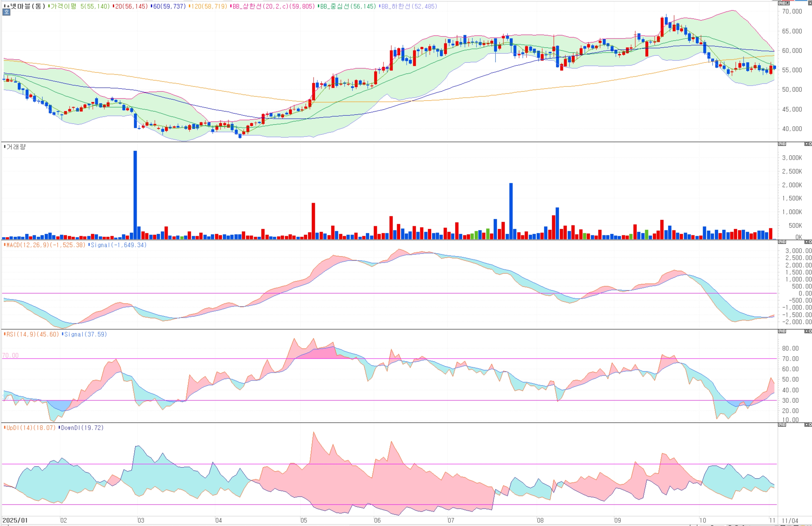Maximize the UpDI indicator panel

pos(806,425)
